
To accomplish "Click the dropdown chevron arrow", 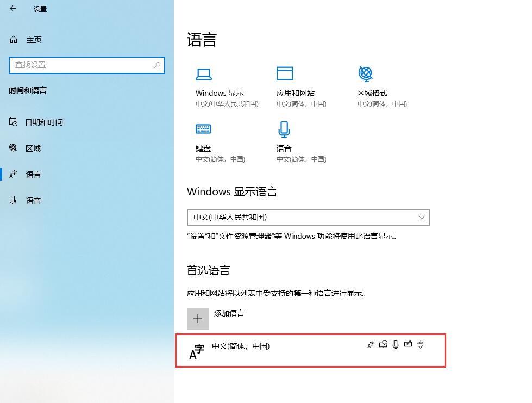I will (421, 218).
